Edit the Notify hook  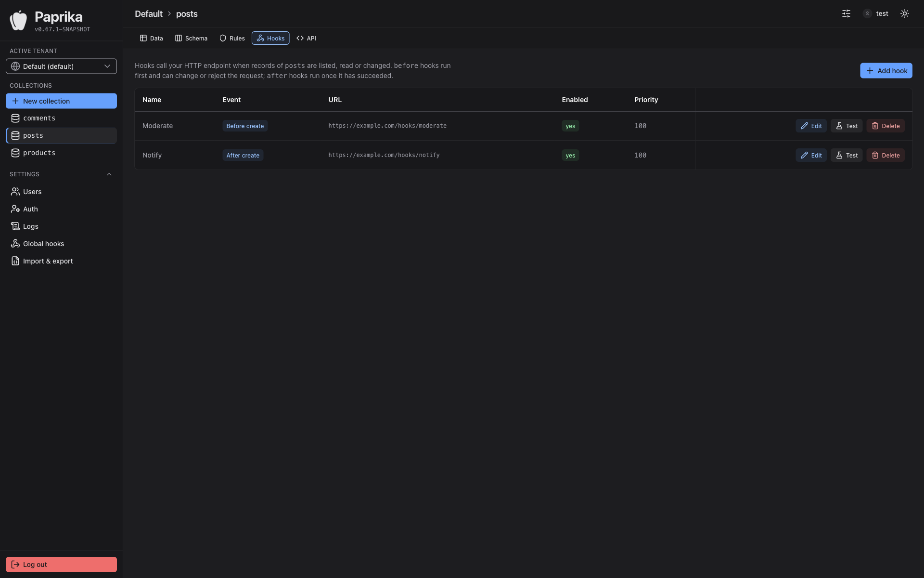pyautogui.click(x=811, y=155)
